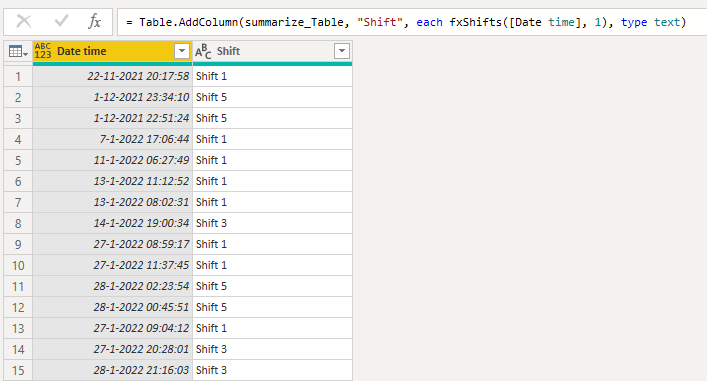Screen dimensions: 707x381
Task: Select row number 1
Action: (18, 76)
